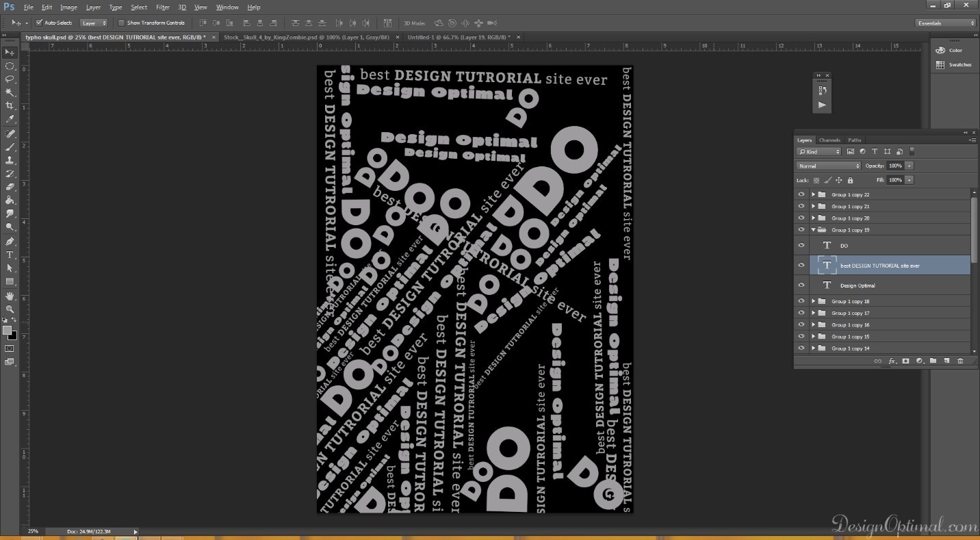Hide the Design Optimal text layer
The height and width of the screenshot is (540, 980).
click(801, 285)
